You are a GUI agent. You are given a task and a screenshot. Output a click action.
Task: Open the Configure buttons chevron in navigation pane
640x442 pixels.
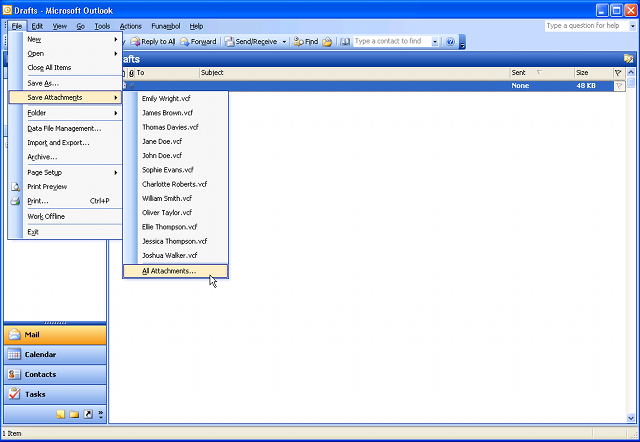click(100, 414)
